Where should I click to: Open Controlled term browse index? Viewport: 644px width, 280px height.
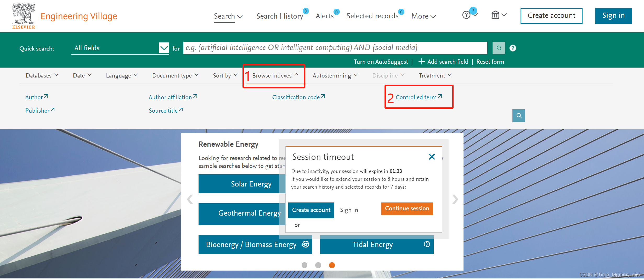(x=419, y=97)
